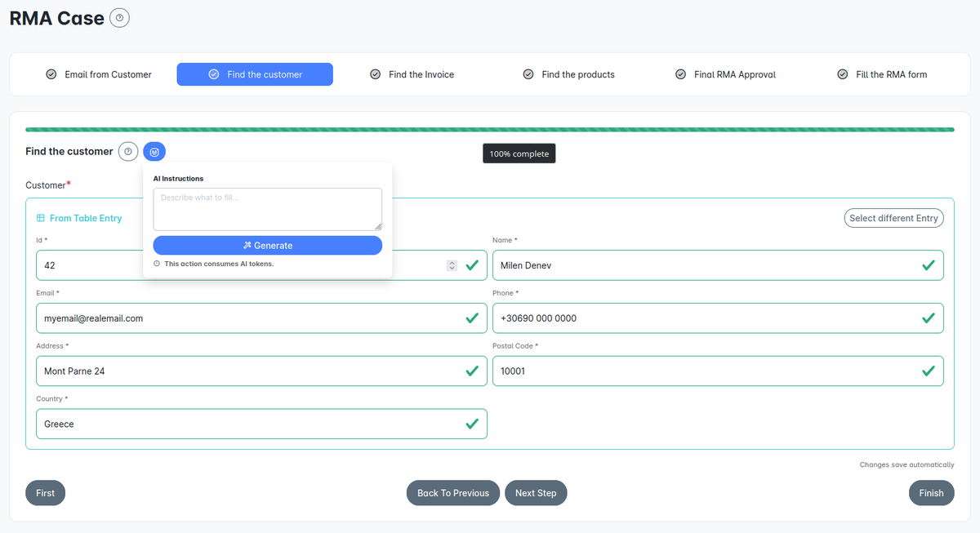Click This action consumes AI tokens text
This screenshot has width=980, height=533.
coord(219,264)
